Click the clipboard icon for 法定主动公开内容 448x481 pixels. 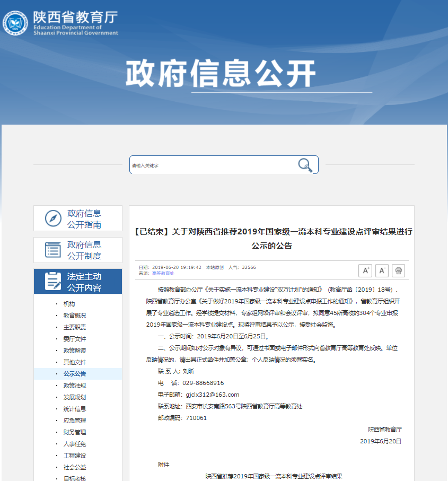click(53, 281)
